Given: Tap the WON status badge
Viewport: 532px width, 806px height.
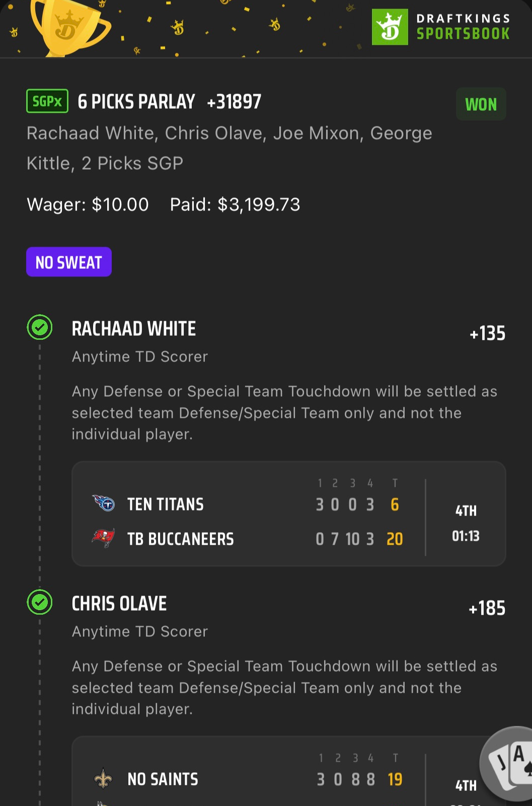Looking at the screenshot, I should pos(481,104).
